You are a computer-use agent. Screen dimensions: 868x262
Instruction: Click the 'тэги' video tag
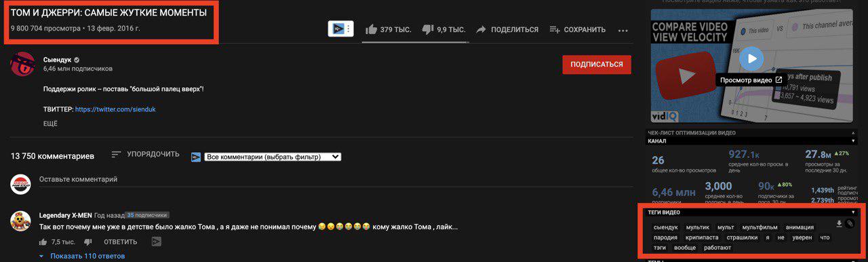(660, 248)
